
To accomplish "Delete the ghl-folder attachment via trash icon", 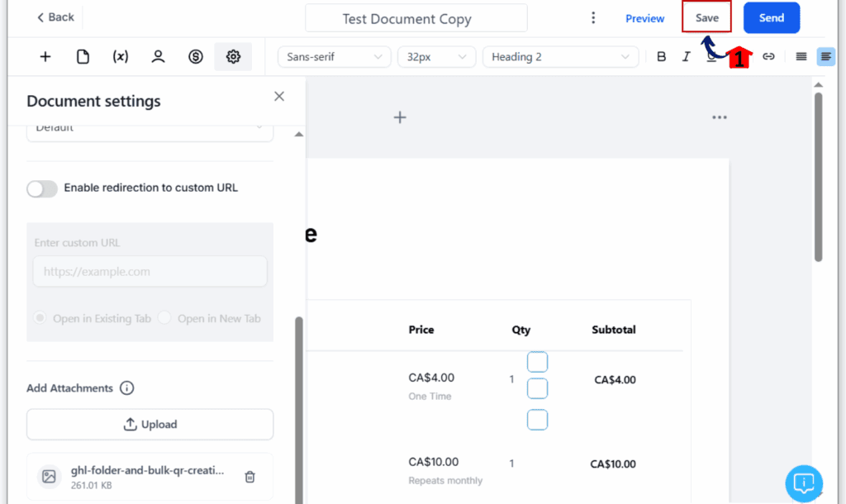I will point(250,477).
